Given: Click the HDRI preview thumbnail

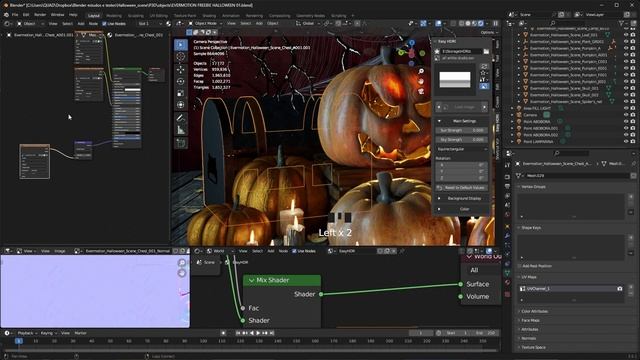Looking at the screenshot, I should [455, 79].
